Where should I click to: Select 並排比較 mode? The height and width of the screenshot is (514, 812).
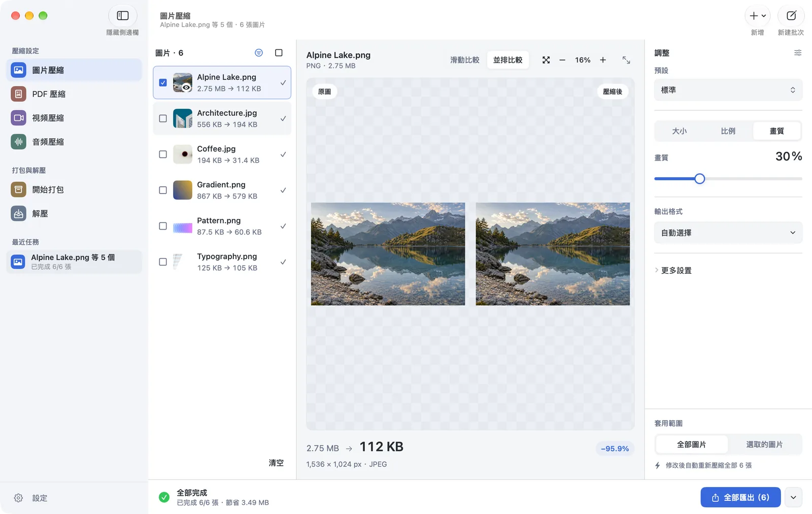pyautogui.click(x=507, y=60)
